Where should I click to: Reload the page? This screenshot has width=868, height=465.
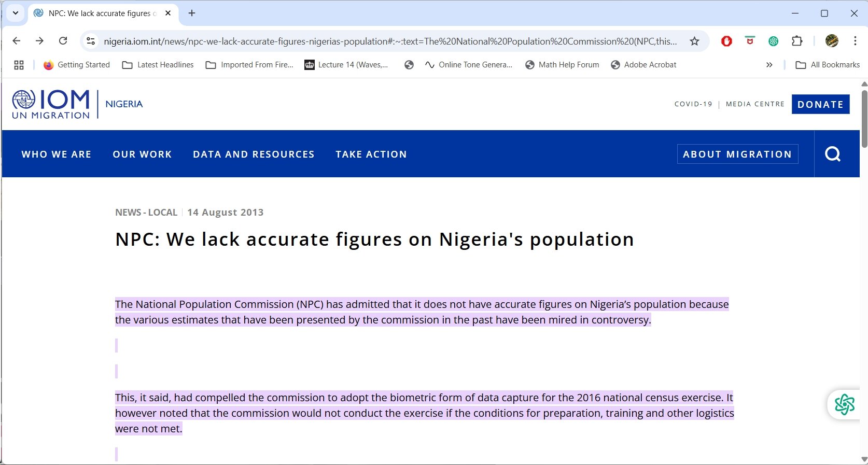63,41
